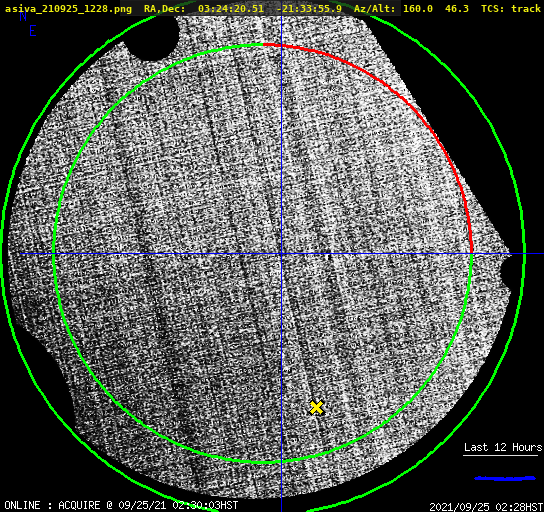Viewport: 544px width, 512px height.
Task: Click where the horizontal crosshair meets the inner circle's right edge
Action: click(x=471, y=254)
